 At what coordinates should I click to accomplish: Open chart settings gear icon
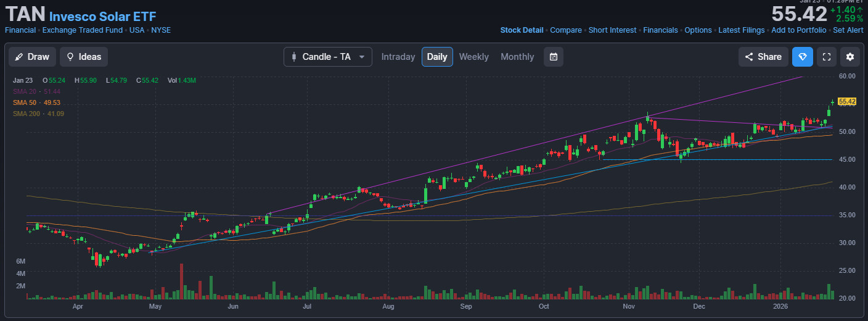click(x=850, y=57)
